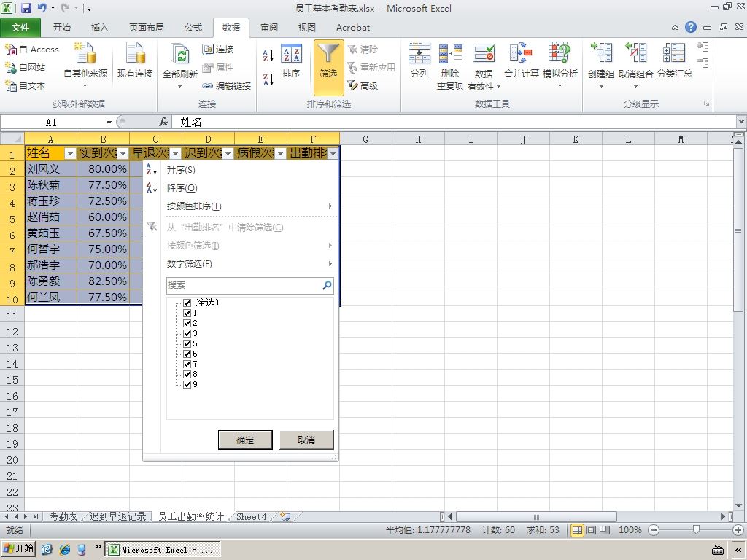The height and width of the screenshot is (560, 747).
Task: Click the Save icon in quick access toolbar
Action: [26, 7]
